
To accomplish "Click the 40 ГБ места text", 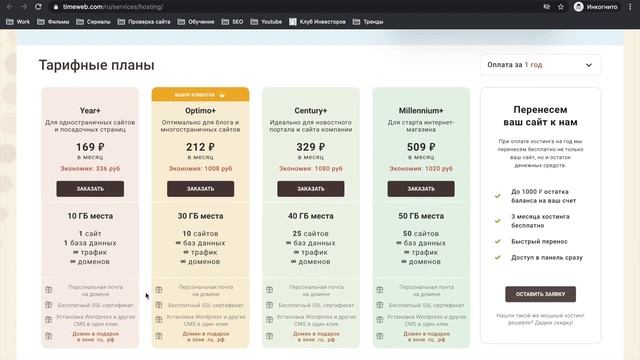I will (311, 216).
